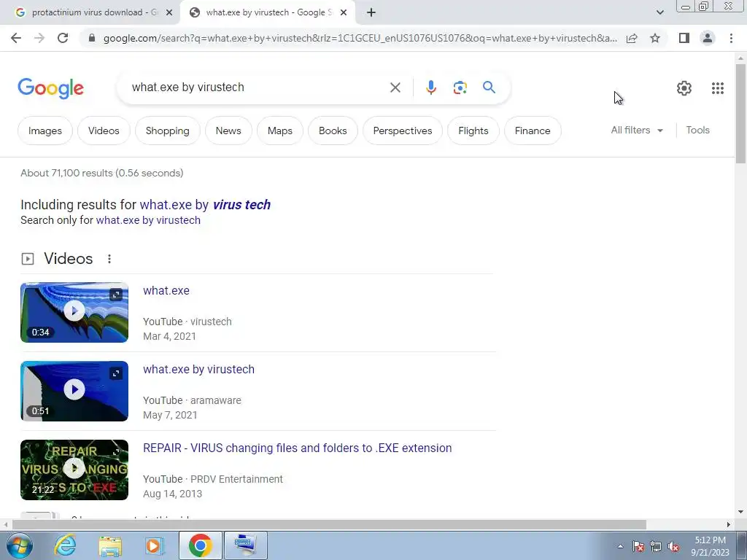Viewport: 747px width, 560px height.
Task: Start search by voice microphone
Action: (431, 87)
